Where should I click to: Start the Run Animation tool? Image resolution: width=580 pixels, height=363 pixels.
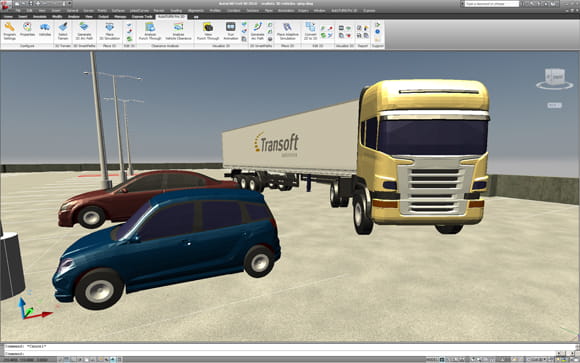tap(230, 31)
